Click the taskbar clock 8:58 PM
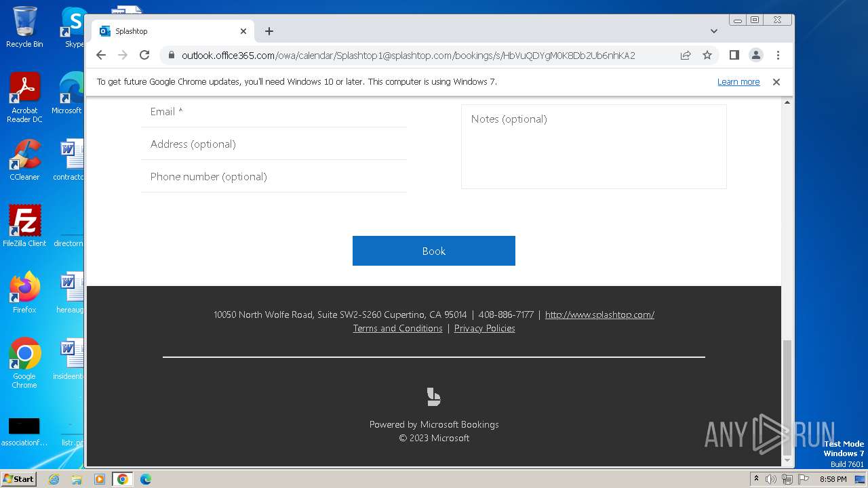868x488 pixels. [833, 479]
